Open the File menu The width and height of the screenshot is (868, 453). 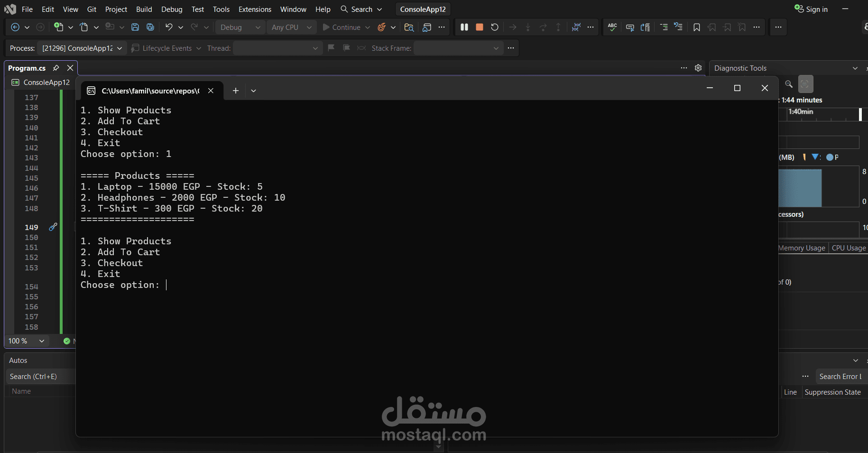28,9
